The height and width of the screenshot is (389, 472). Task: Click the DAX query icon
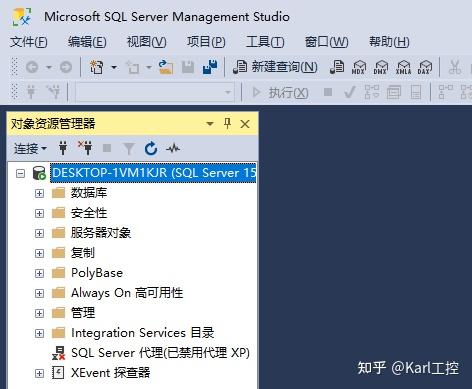[x=425, y=67]
